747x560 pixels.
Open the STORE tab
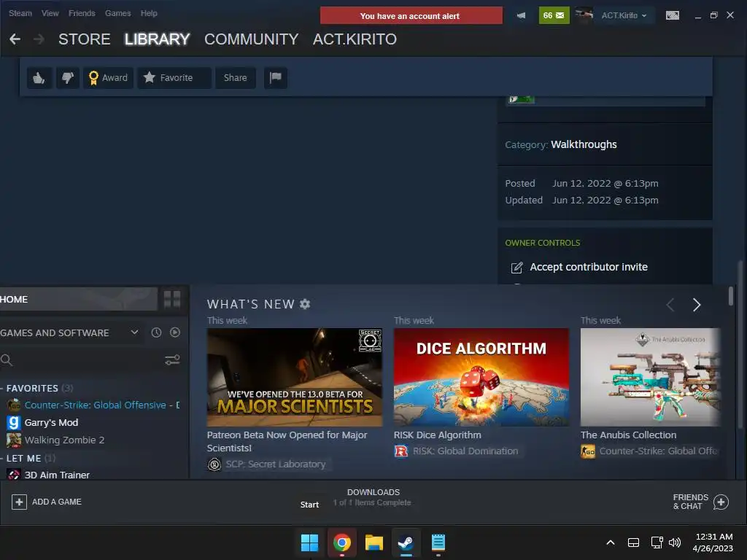tap(85, 39)
